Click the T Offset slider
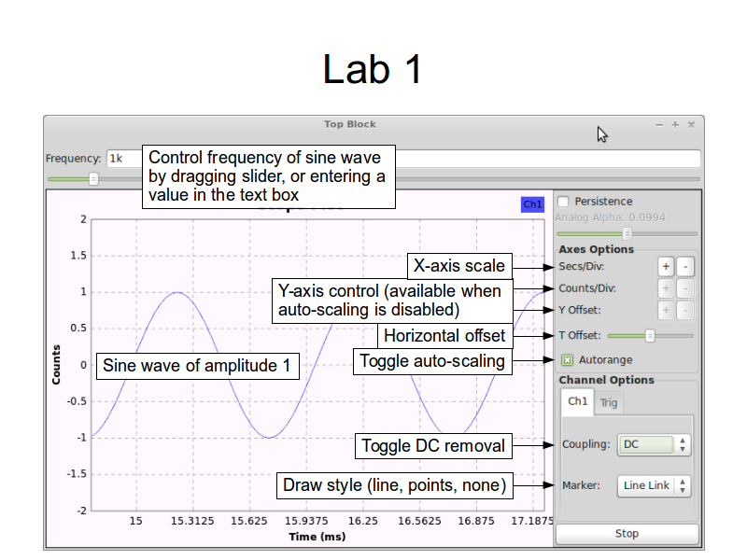Image resolution: width=747 pixels, height=560 pixels. [x=650, y=335]
